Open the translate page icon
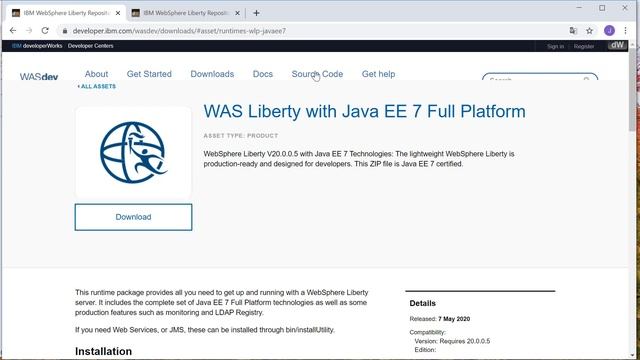The width and height of the screenshot is (640, 360). [573, 31]
